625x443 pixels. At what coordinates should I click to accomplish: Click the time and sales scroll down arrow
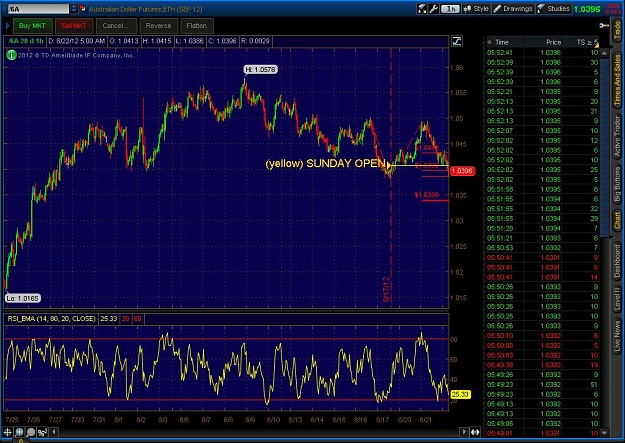point(604,433)
